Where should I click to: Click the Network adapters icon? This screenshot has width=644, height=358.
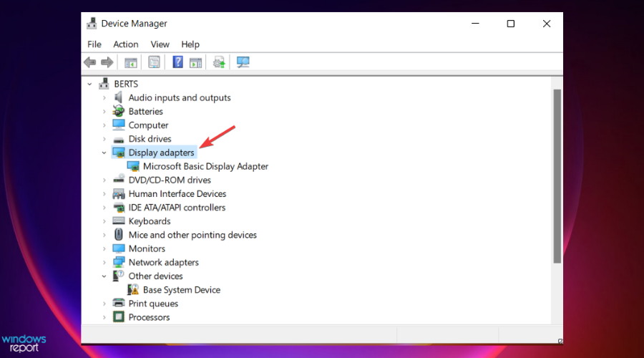point(119,262)
